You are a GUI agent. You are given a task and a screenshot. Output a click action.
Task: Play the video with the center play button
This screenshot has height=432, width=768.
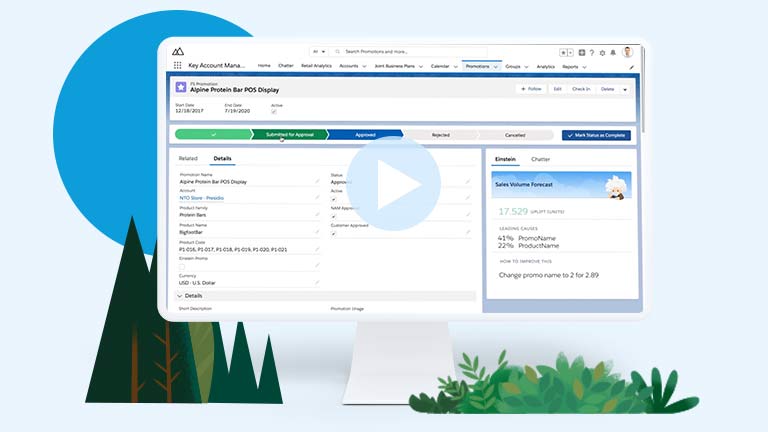(x=393, y=185)
